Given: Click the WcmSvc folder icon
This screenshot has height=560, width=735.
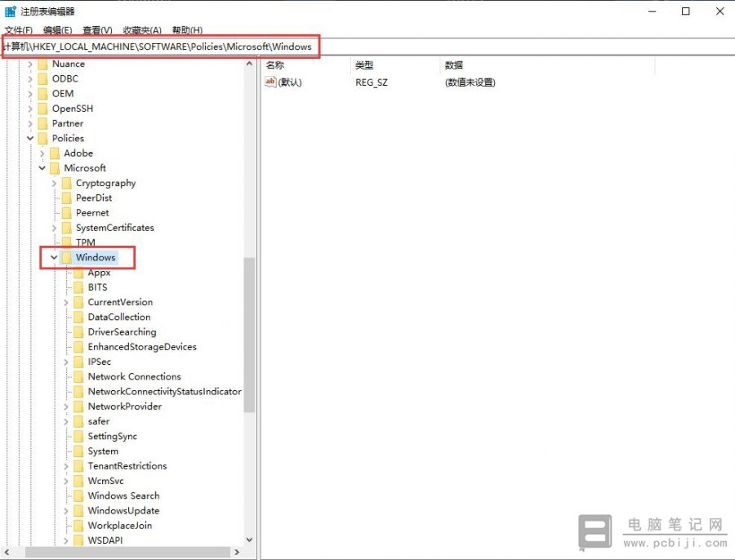Looking at the screenshot, I should (x=78, y=481).
